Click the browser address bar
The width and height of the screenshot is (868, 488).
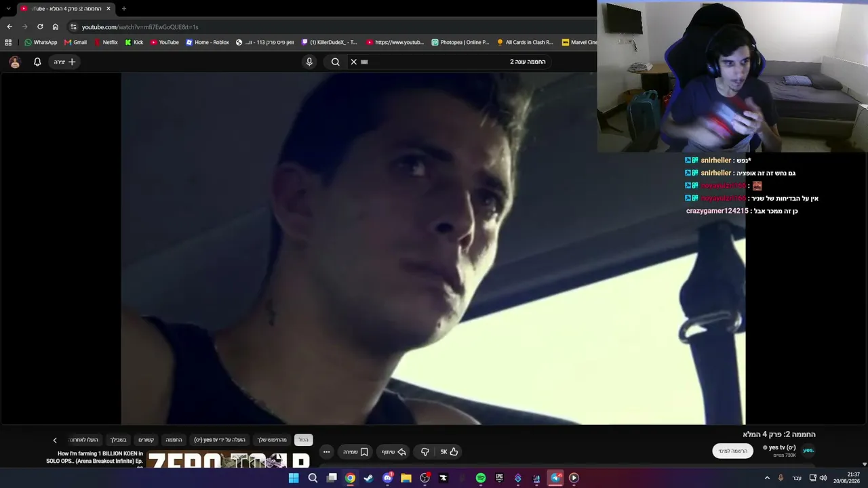click(332, 26)
